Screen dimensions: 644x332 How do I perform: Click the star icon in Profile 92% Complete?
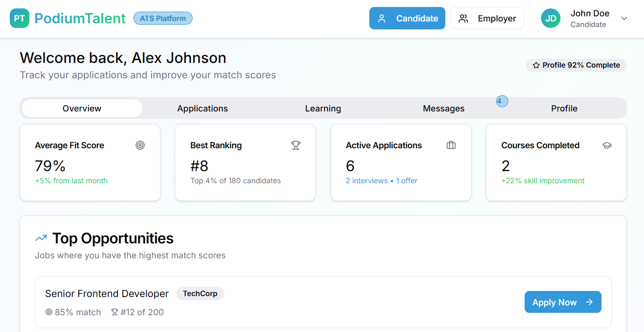point(536,65)
